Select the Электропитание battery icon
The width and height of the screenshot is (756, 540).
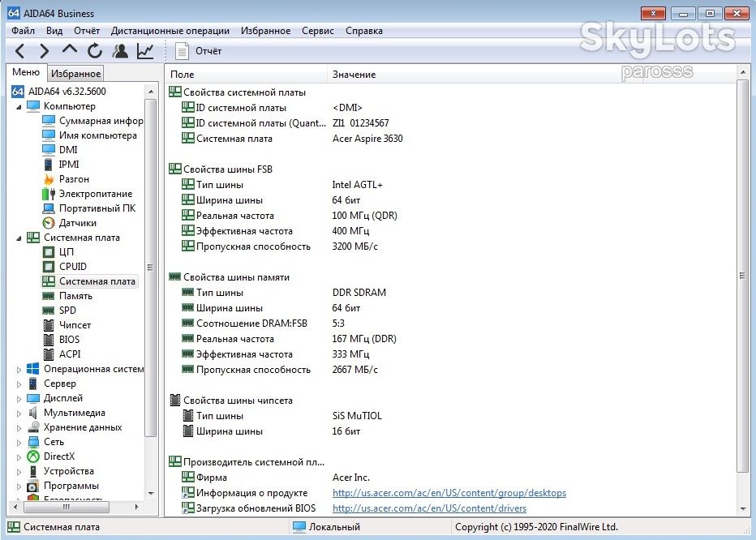pyautogui.click(x=48, y=194)
